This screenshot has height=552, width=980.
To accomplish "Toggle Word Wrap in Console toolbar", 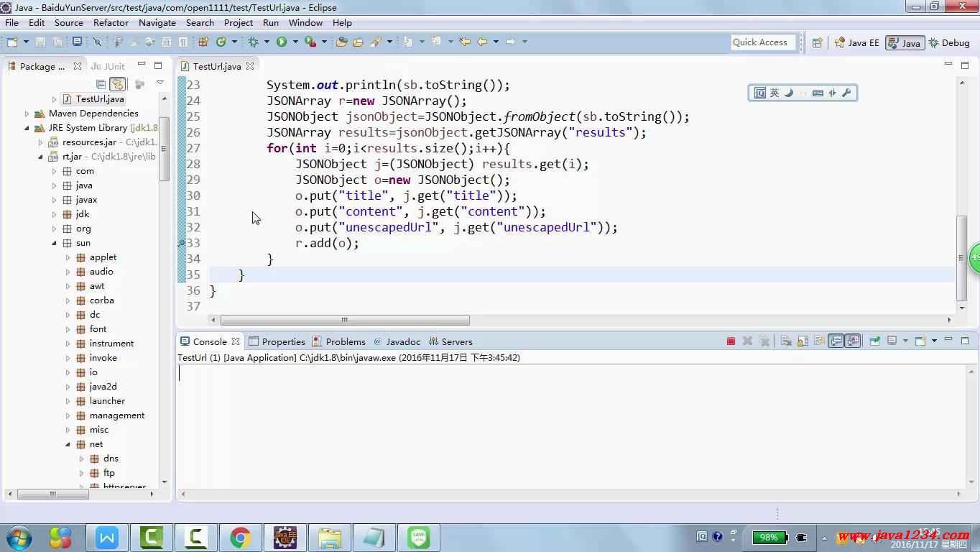I will click(x=819, y=341).
